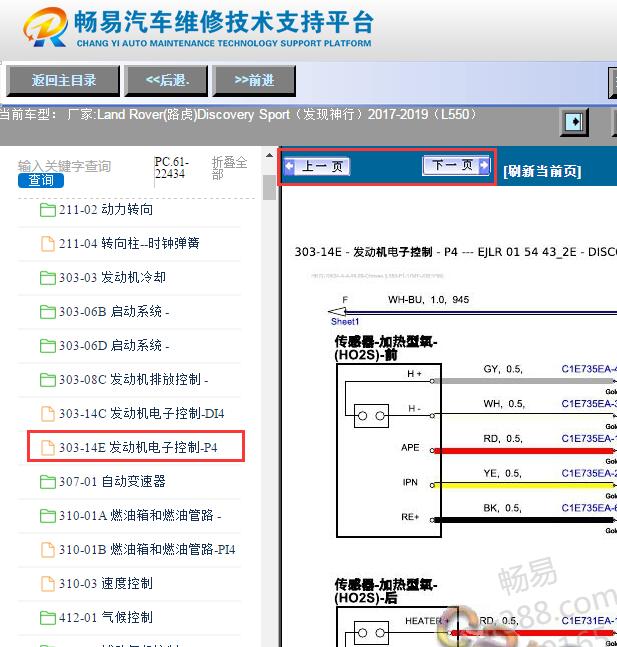Click folder icon beside 303-06D 启动系统
The height and width of the screenshot is (647, 617).
(48, 346)
